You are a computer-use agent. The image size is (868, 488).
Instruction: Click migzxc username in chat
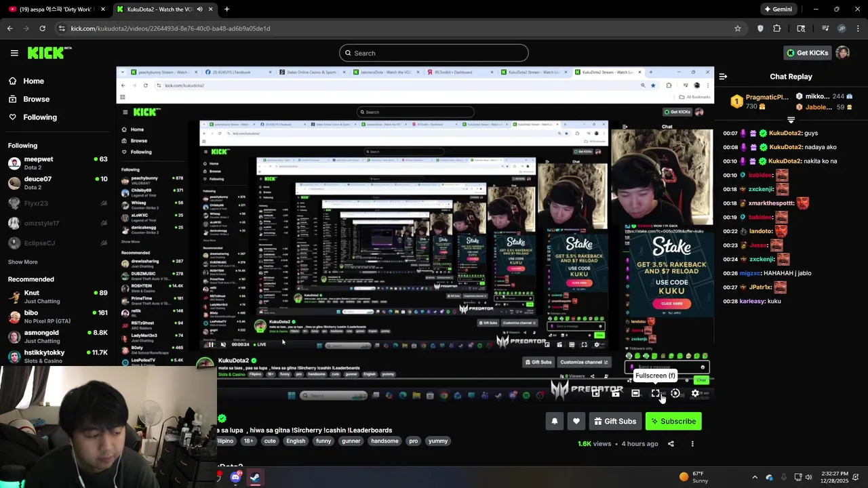point(750,273)
